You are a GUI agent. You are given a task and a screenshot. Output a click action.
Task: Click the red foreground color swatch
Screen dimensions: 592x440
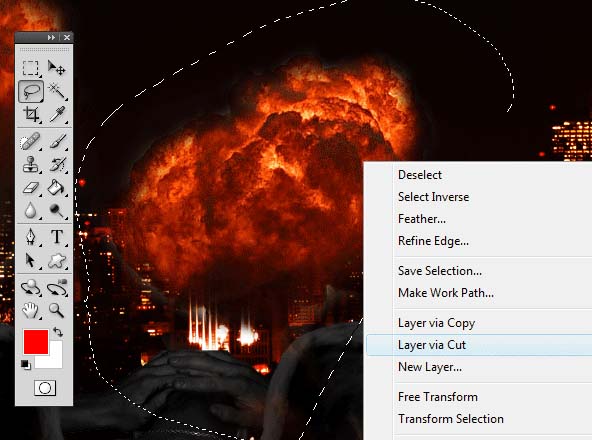36,342
